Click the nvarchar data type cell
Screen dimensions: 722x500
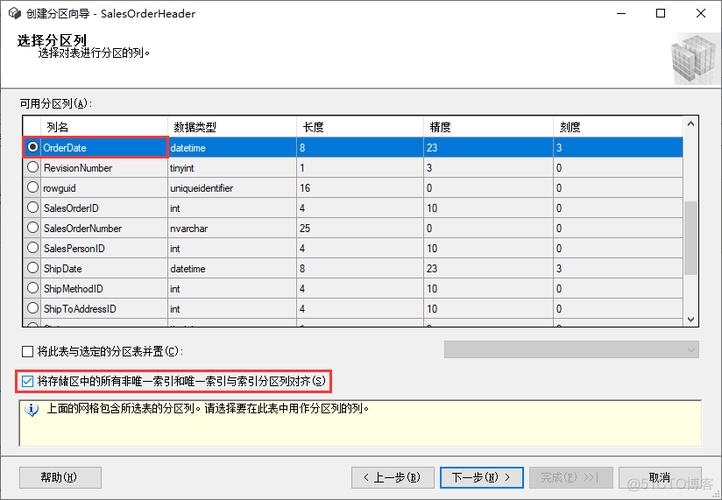[232, 228]
